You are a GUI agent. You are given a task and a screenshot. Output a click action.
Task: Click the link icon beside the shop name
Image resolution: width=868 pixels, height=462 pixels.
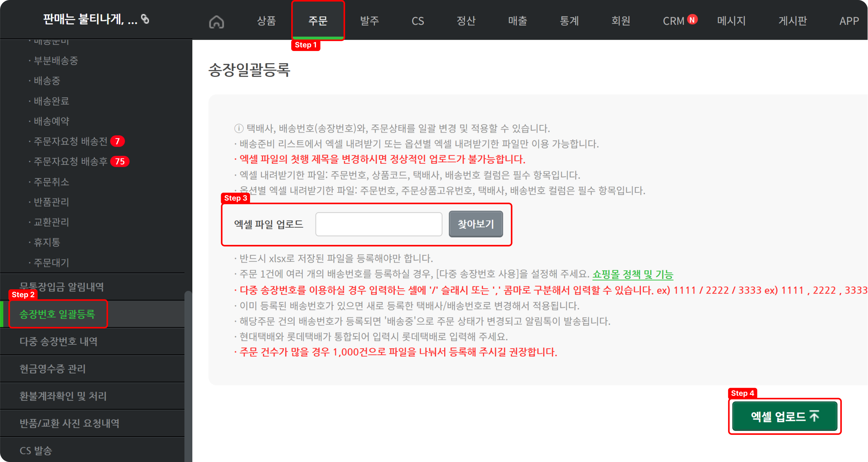tap(145, 19)
